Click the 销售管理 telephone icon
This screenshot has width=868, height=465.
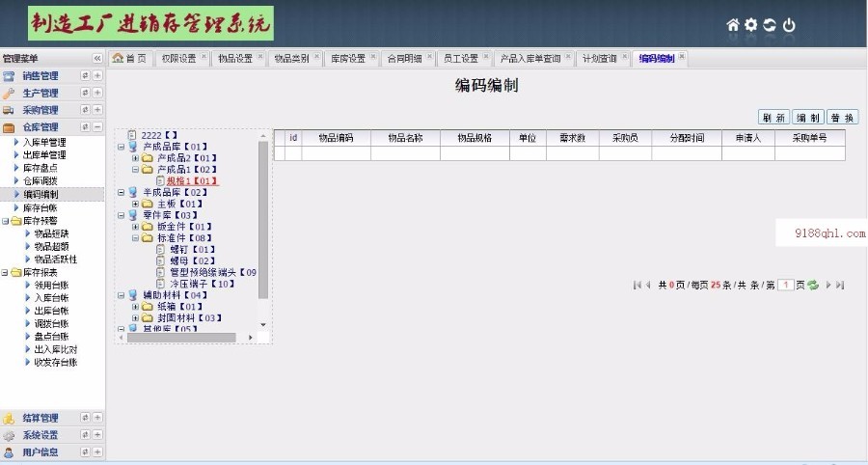click(9, 76)
